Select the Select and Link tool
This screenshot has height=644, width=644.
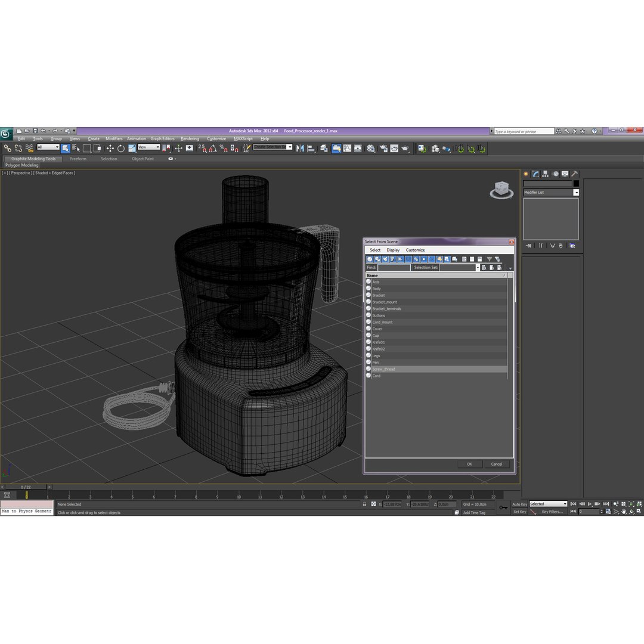[7, 148]
